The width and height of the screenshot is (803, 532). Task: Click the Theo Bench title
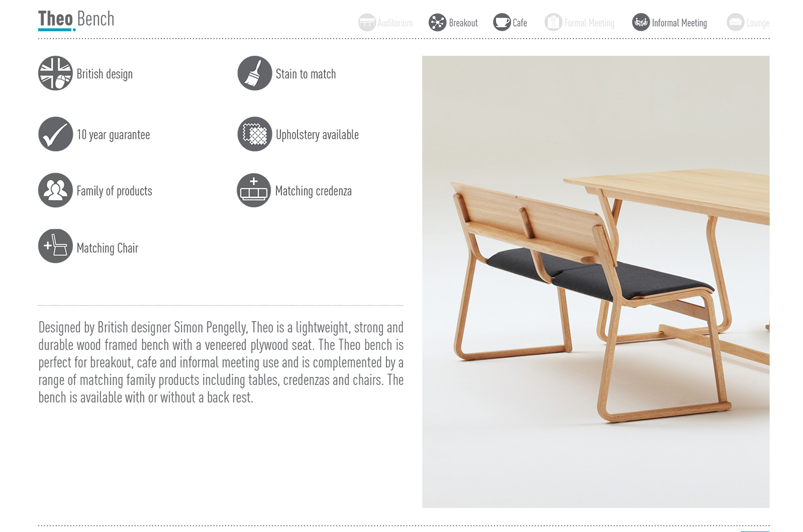coord(76,19)
